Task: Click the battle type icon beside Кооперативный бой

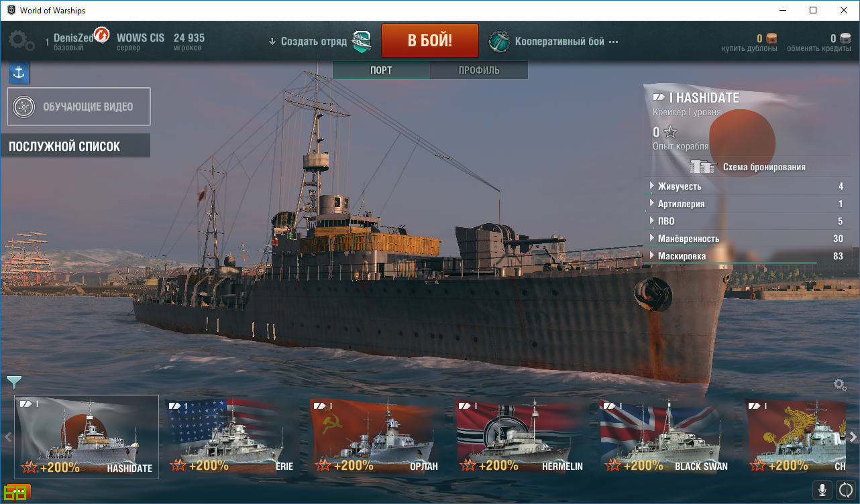Action: (x=499, y=41)
